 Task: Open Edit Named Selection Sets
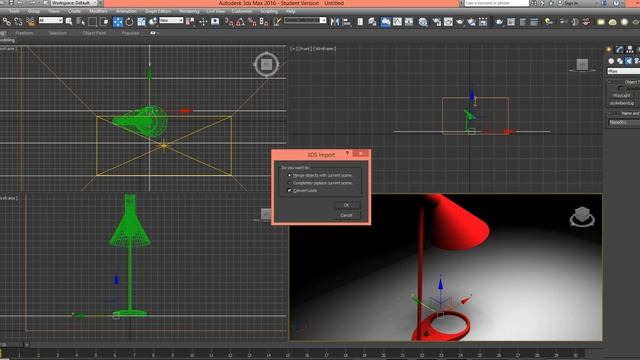(x=277, y=22)
